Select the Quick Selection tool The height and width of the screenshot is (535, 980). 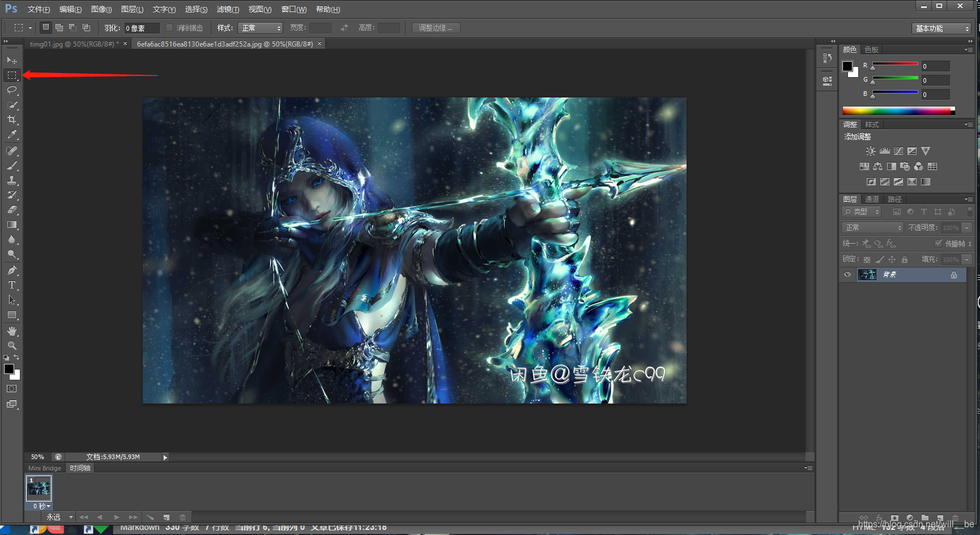coord(12,105)
